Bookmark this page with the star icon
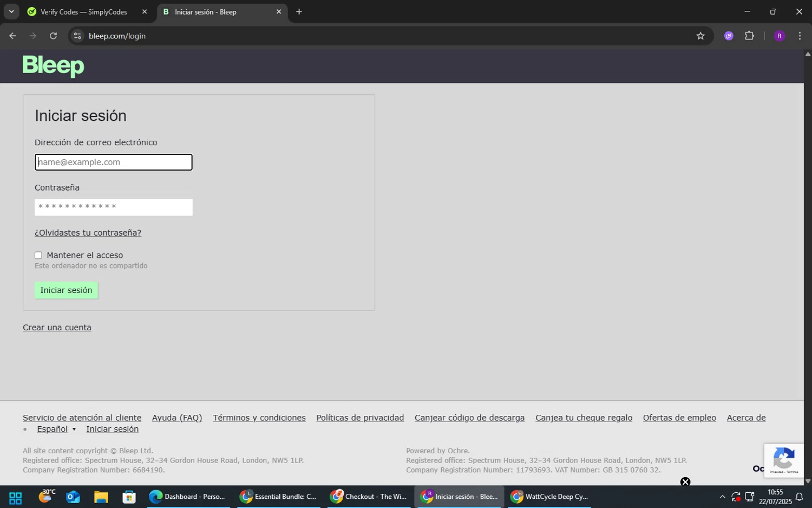812x508 pixels. pyautogui.click(x=700, y=36)
